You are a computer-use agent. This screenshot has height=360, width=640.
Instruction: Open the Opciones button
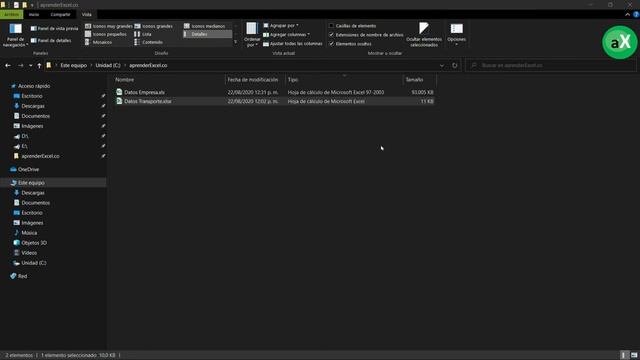[456, 34]
